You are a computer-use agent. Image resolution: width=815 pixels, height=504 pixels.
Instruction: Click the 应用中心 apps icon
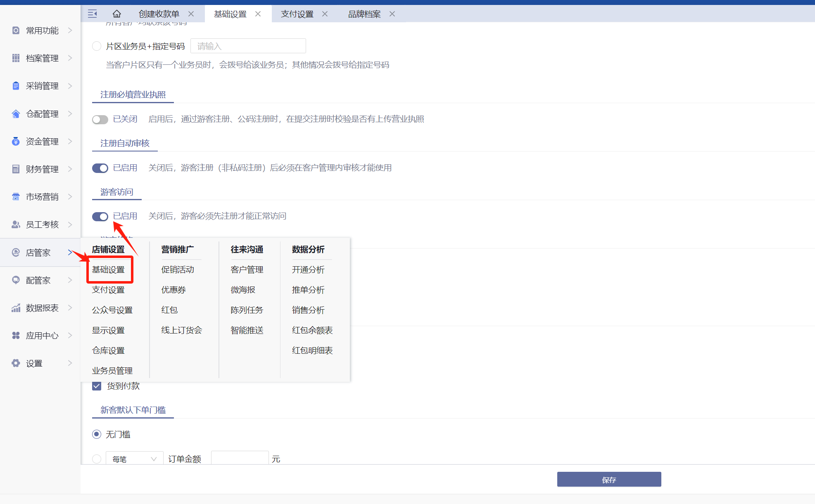(x=16, y=336)
